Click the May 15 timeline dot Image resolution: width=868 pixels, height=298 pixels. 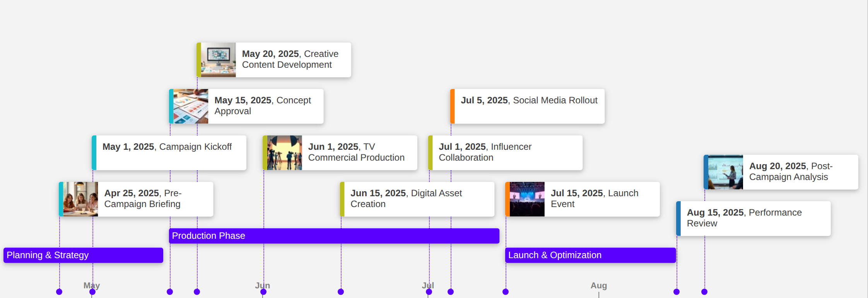(x=170, y=292)
